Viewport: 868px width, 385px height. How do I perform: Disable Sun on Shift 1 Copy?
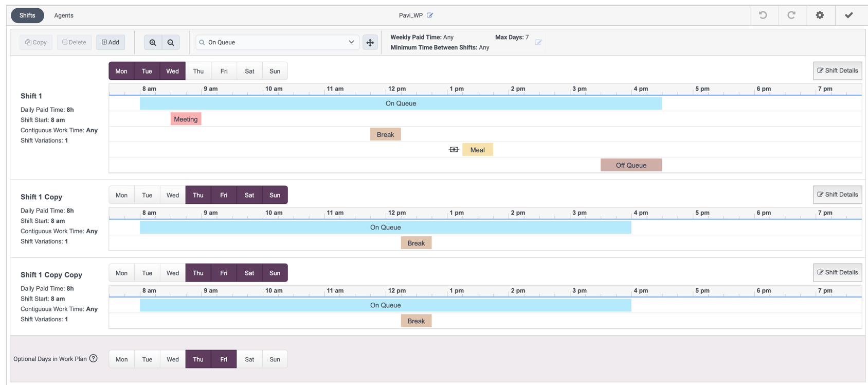[x=275, y=195]
